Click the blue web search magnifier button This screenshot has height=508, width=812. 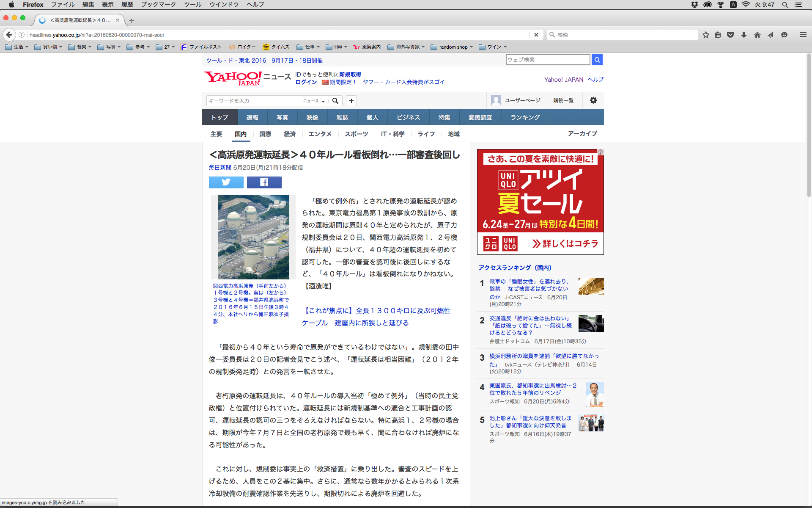[x=597, y=60]
